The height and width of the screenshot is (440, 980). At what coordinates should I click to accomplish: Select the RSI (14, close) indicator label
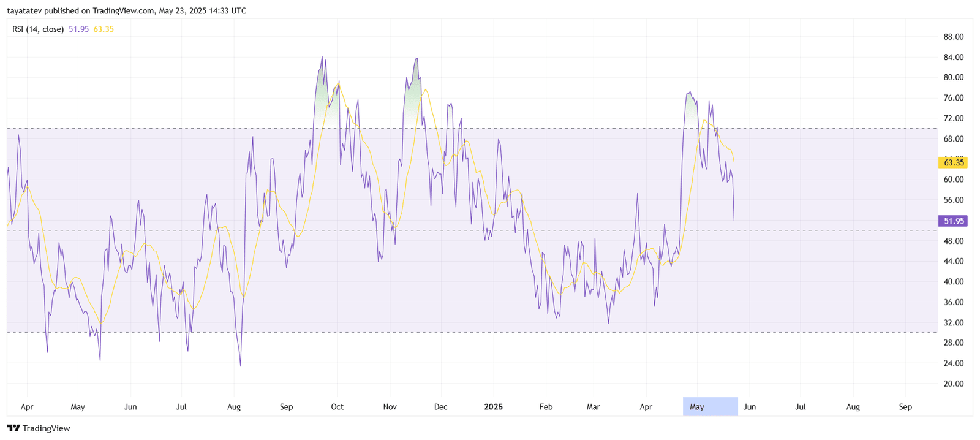(x=38, y=29)
